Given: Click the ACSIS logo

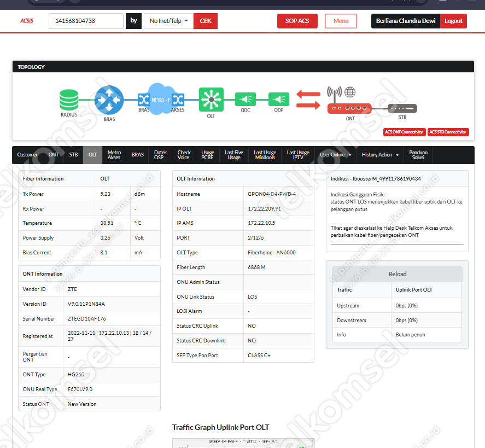Looking at the screenshot, I should pos(27,21).
